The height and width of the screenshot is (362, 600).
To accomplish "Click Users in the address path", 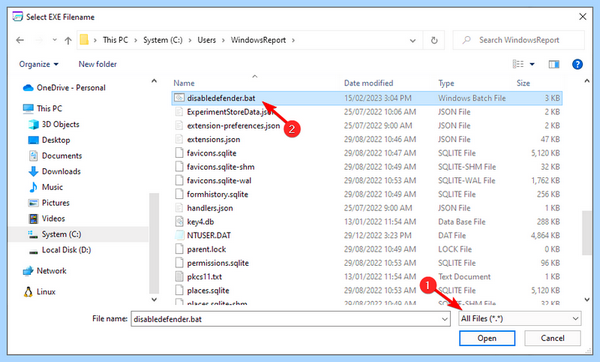I will click(207, 40).
